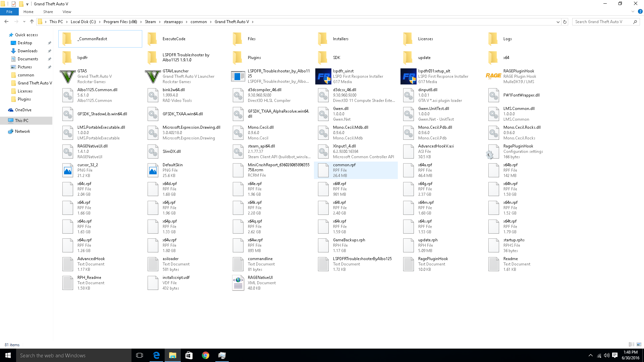Screen dimensions: 644x362
Task: Click the Search Grand Theft Auto V field
Action: coord(602,22)
